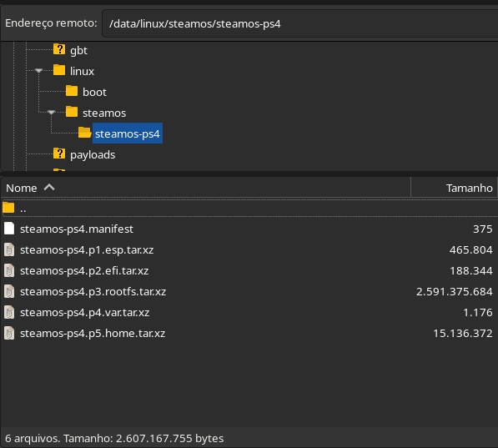Click the steamos folder icon
Screen dimensions: 498x448
tap(72, 112)
